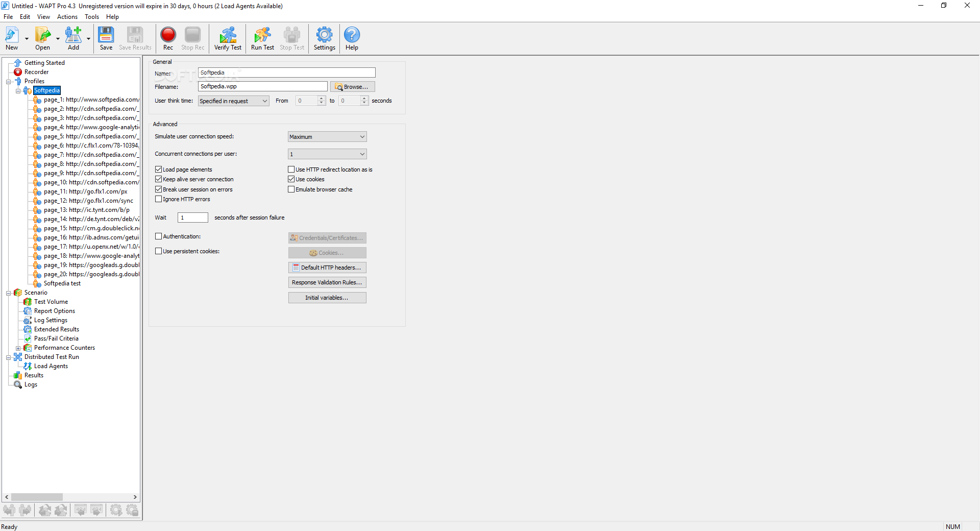This screenshot has height=531, width=980.
Task: Enable Emulate browser cache
Action: click(291, 189)
